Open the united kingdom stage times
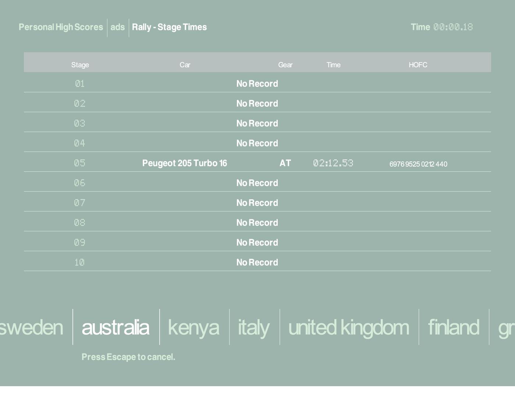 [x=348, y=327]
